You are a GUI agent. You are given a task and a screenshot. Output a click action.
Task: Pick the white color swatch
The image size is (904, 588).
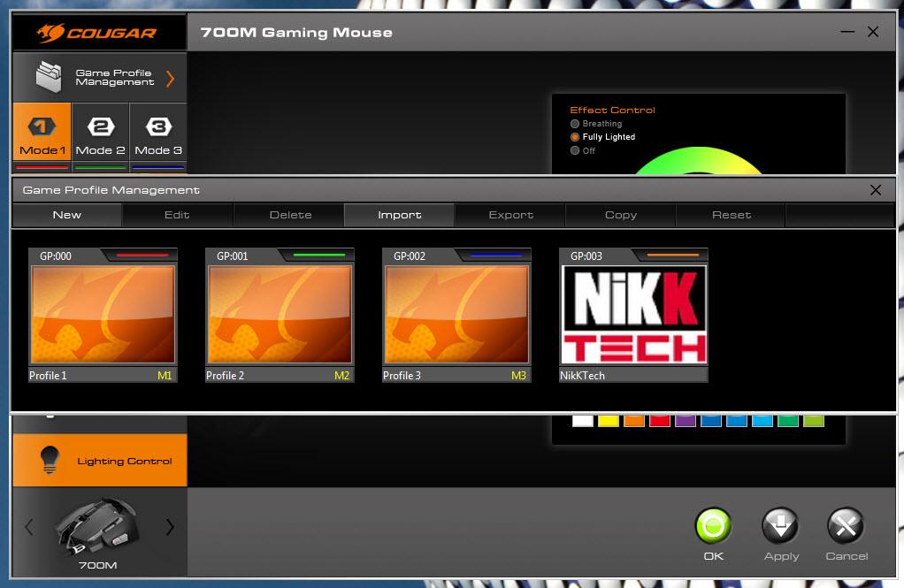[x=582, y=421]
